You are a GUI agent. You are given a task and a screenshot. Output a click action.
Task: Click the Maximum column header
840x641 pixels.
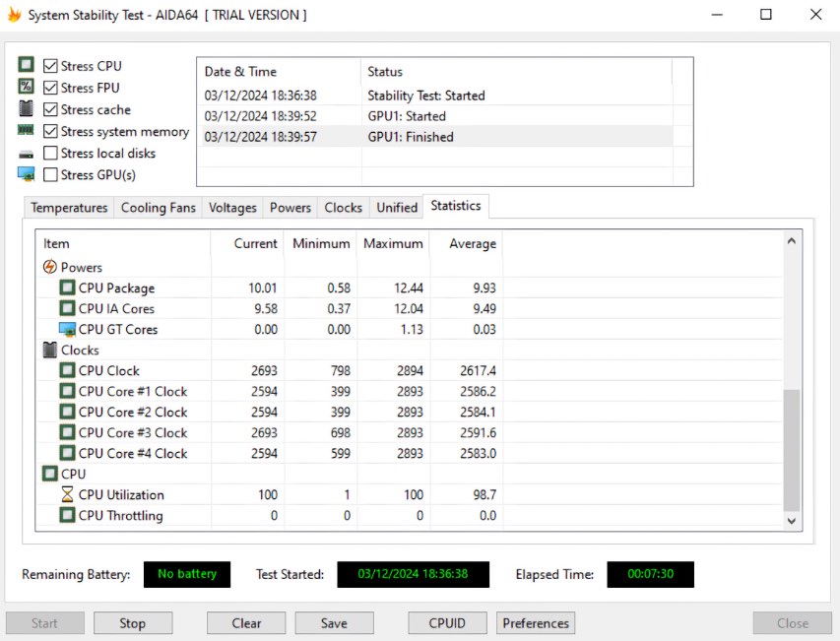(x=393, y=243)
